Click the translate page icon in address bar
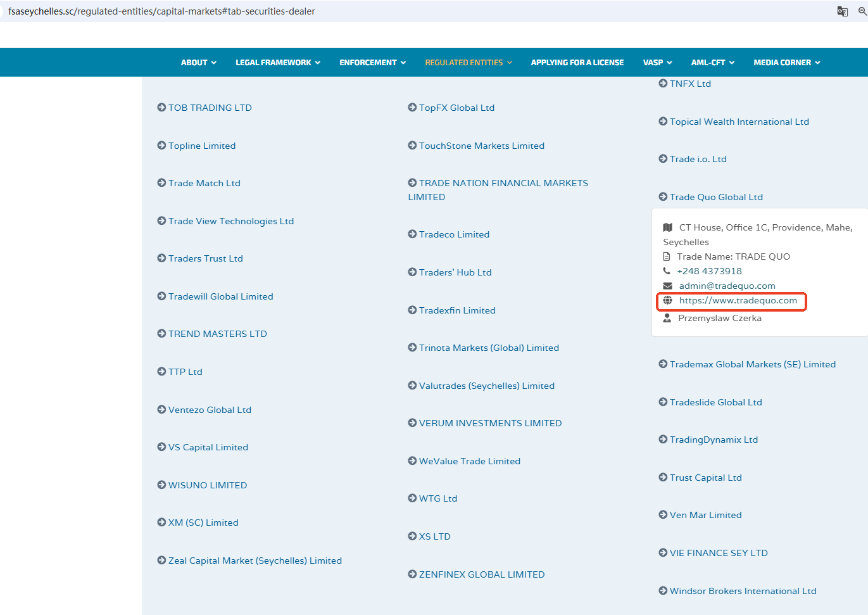The height and width of the screenshot is (615, 868). [842, 11]
